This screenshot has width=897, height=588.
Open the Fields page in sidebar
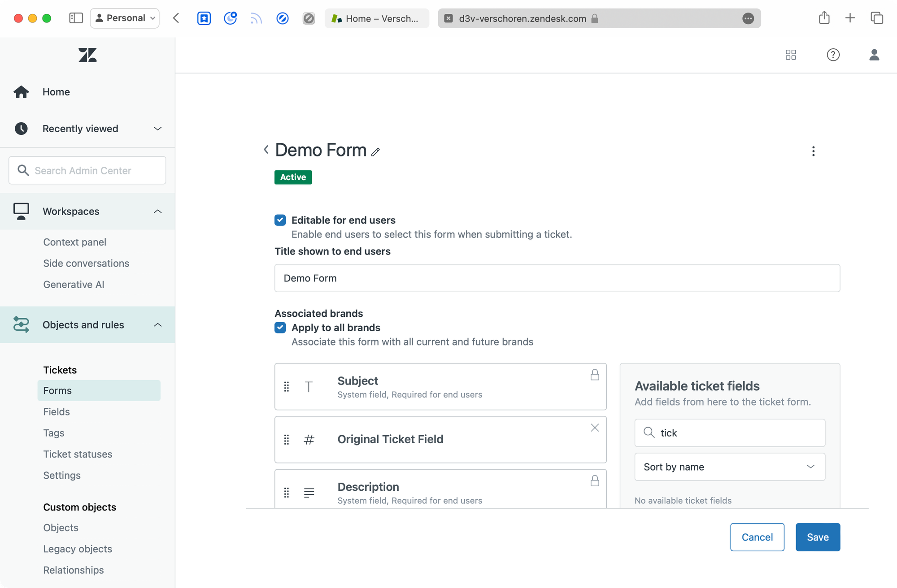[57, 411]
